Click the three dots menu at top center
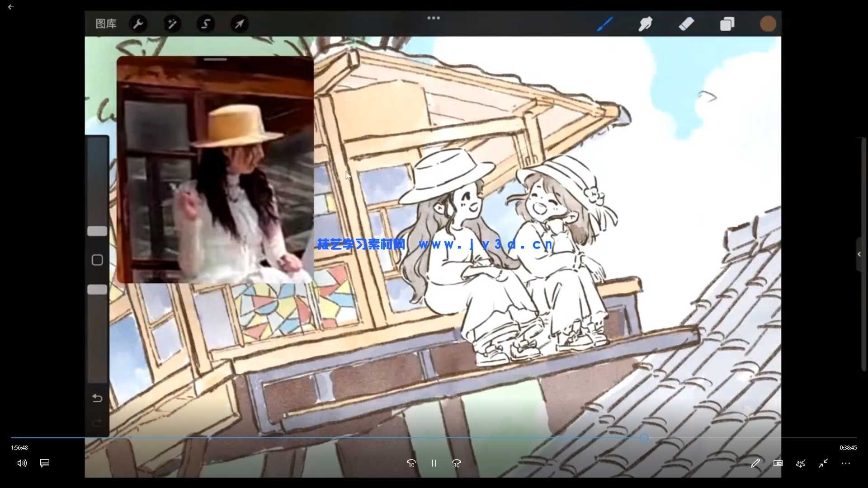Image resolution: width=868 pixels, height=488 pixels. pyautogui.click(x=434, y=18)
